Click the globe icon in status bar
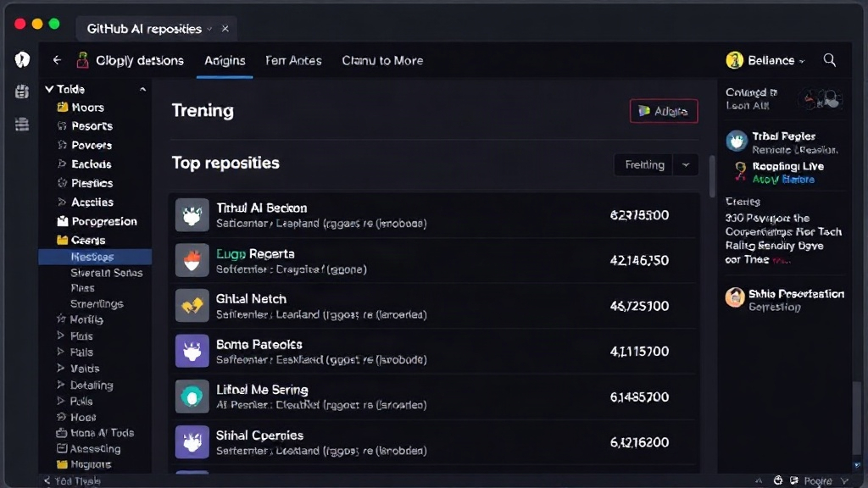 [778, 480]
